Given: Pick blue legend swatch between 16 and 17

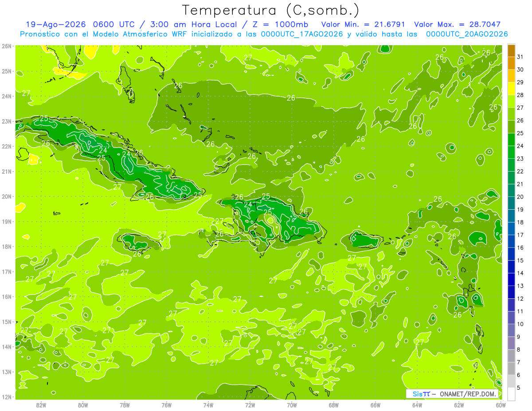Looking at the screenshot, I should click(x=511, y=241).
